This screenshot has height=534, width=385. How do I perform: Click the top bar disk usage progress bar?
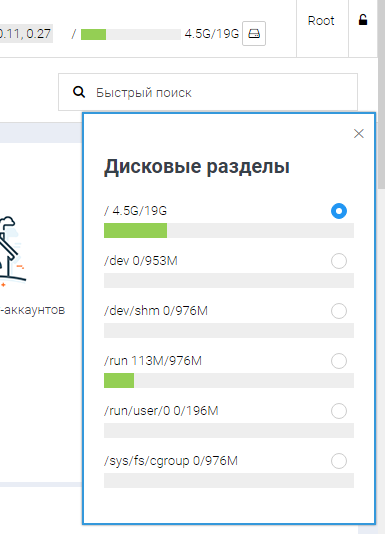pyautogui.click(x=131, y=34)
